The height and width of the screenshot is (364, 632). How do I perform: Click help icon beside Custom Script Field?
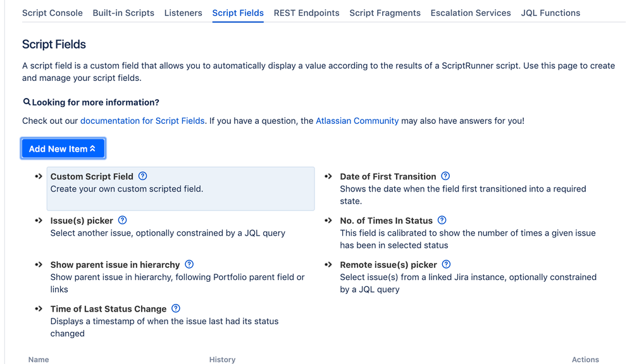tap(143, 176)
